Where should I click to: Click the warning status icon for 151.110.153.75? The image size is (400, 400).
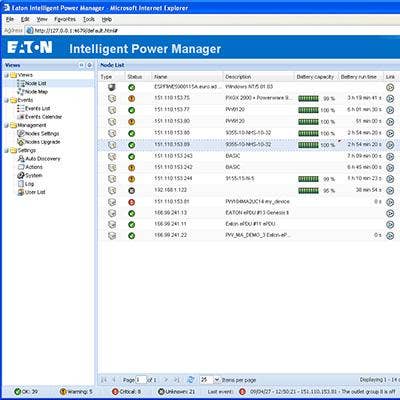132,99
